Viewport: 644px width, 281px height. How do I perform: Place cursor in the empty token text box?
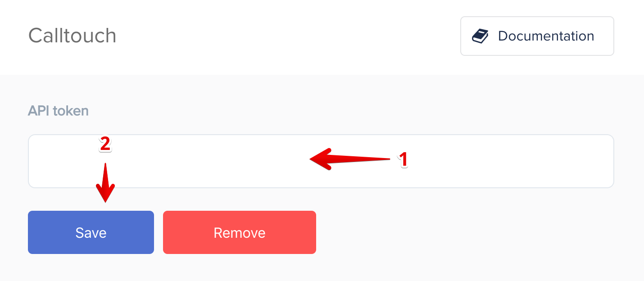click(x=321, y=161)
